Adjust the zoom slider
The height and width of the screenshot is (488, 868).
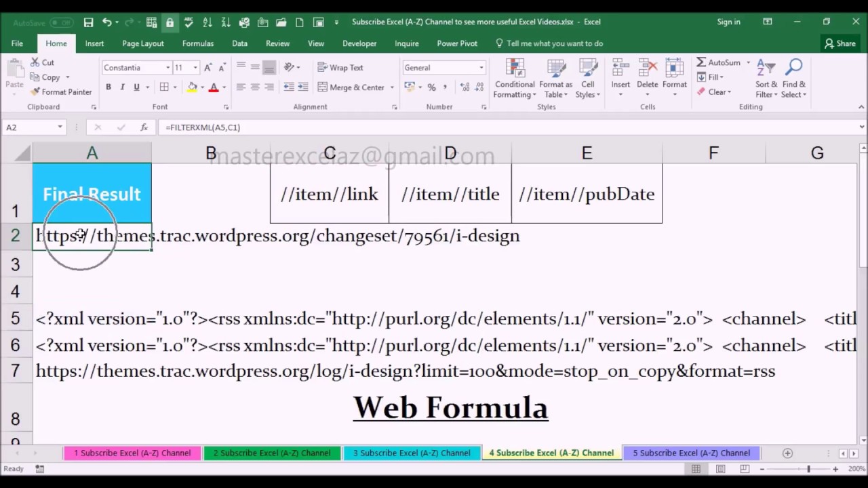[808, 469]
